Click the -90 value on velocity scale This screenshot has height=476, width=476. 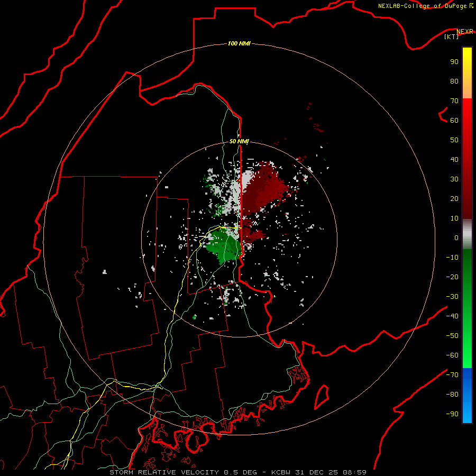pos(452,414)
